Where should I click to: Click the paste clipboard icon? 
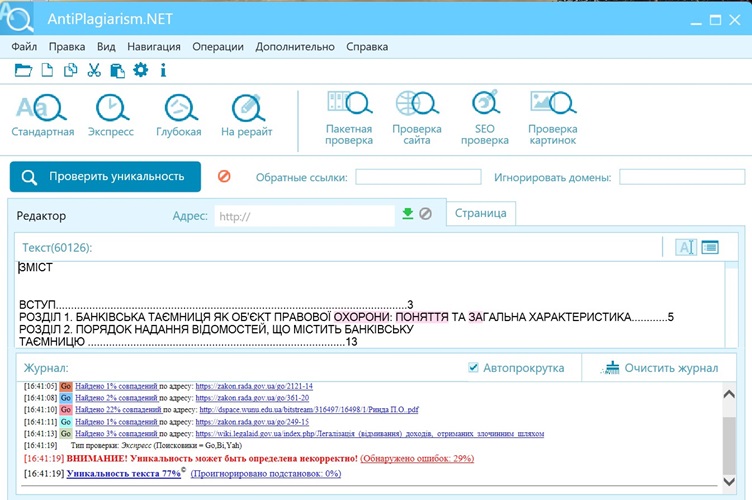[x=117, y=70]
